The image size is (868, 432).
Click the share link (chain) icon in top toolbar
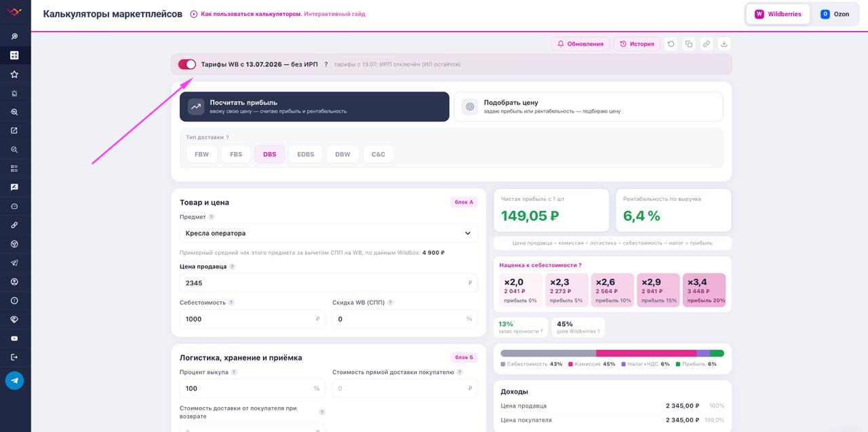tap(706, 44)
